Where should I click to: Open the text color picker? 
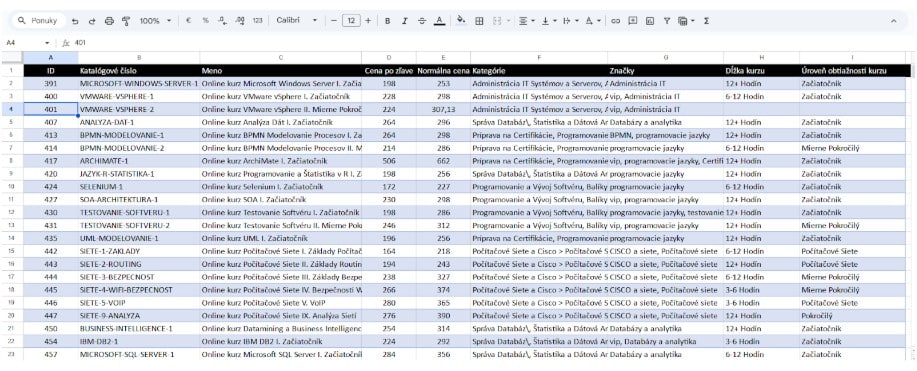(439, 20)
